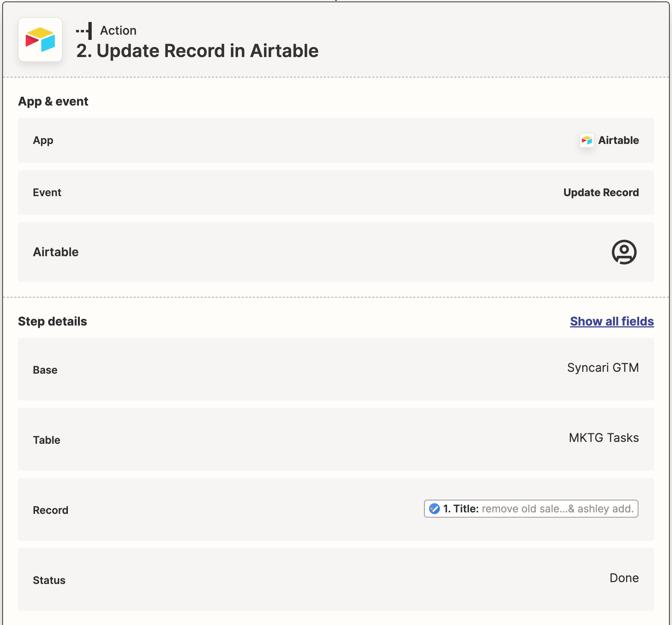Click the 'Action' label in header

[118, 31]
